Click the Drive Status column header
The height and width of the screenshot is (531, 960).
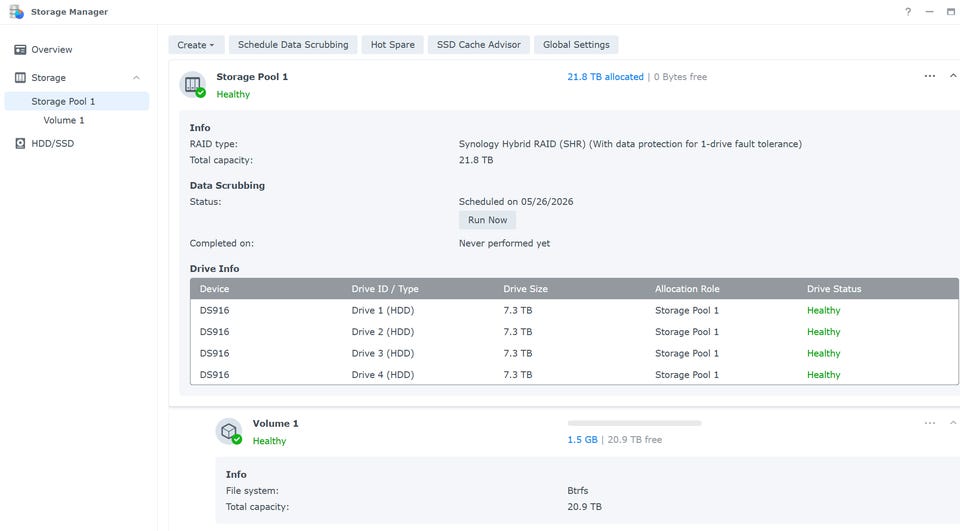[x=834, y=289]
